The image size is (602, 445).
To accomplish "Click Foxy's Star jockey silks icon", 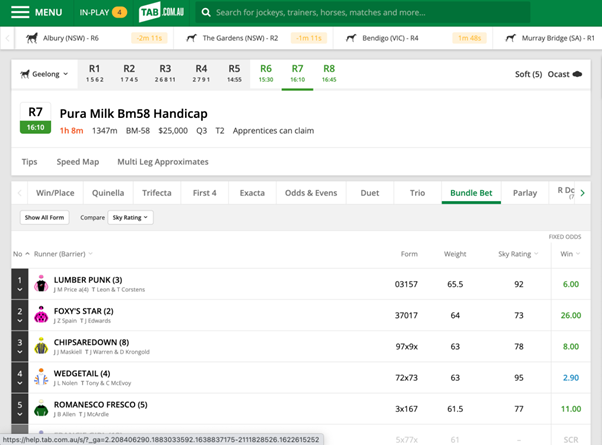I will [41, 315].
